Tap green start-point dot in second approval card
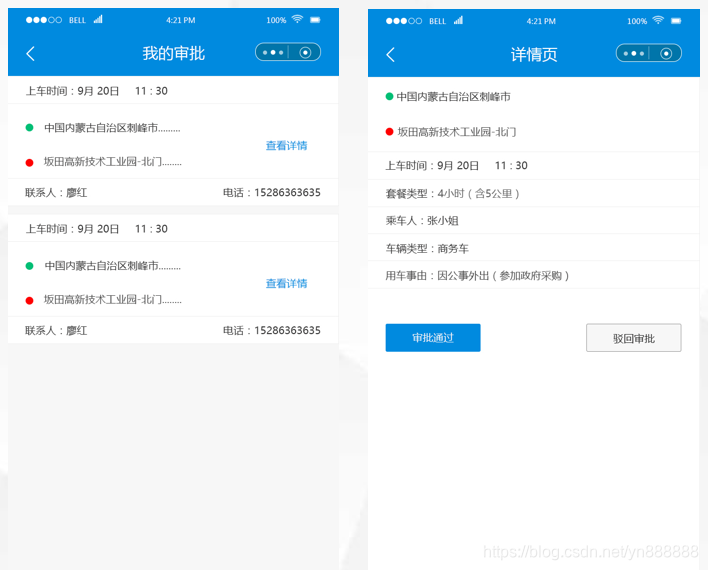Image resolution: width=708 pixels, height=570 pixels. 29,266
